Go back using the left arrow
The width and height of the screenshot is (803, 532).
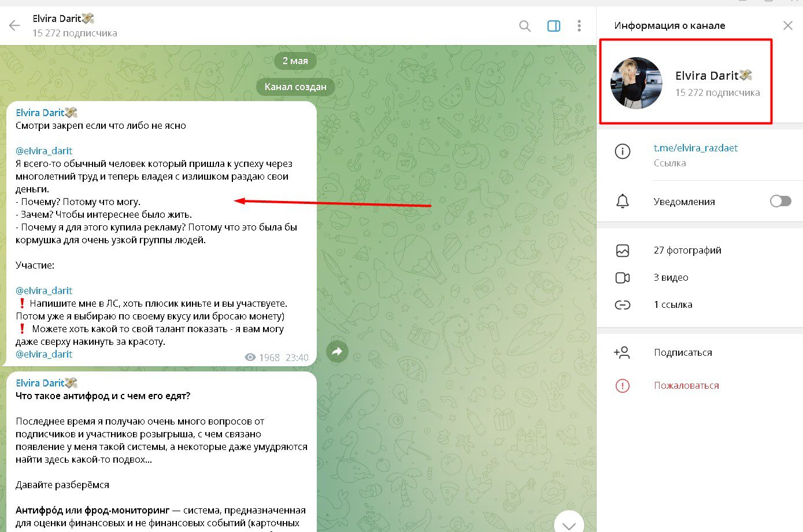coord(14,25)
